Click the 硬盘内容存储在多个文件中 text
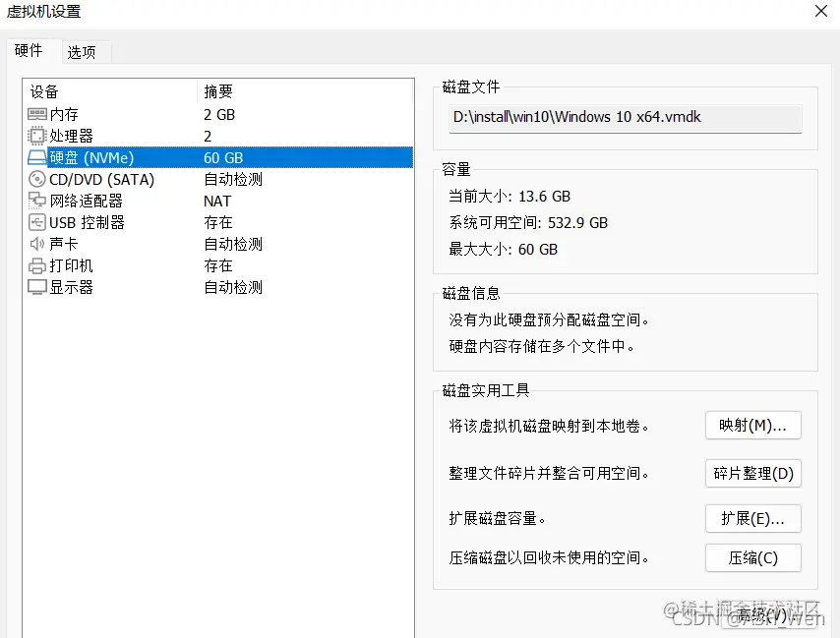The height and width of the screenshot is (638, 840). pos(542,346)
